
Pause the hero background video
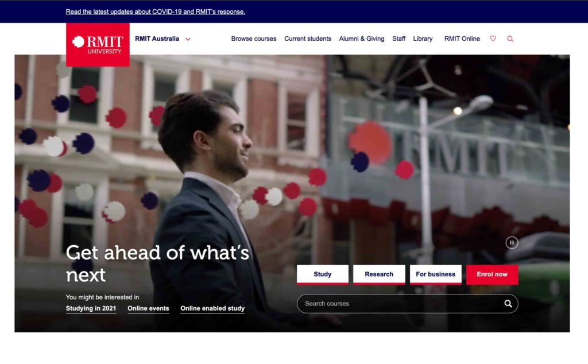(x=512, y=242)
